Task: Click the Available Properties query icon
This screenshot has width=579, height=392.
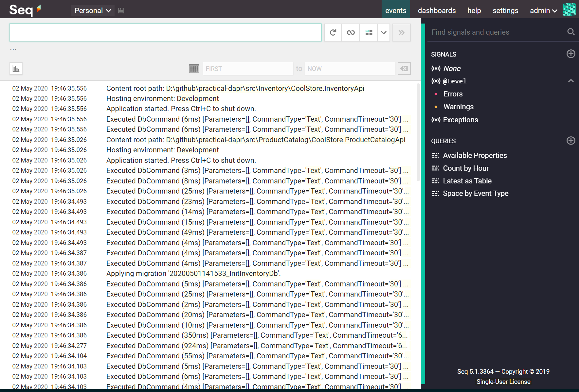Action: (435, 155)
